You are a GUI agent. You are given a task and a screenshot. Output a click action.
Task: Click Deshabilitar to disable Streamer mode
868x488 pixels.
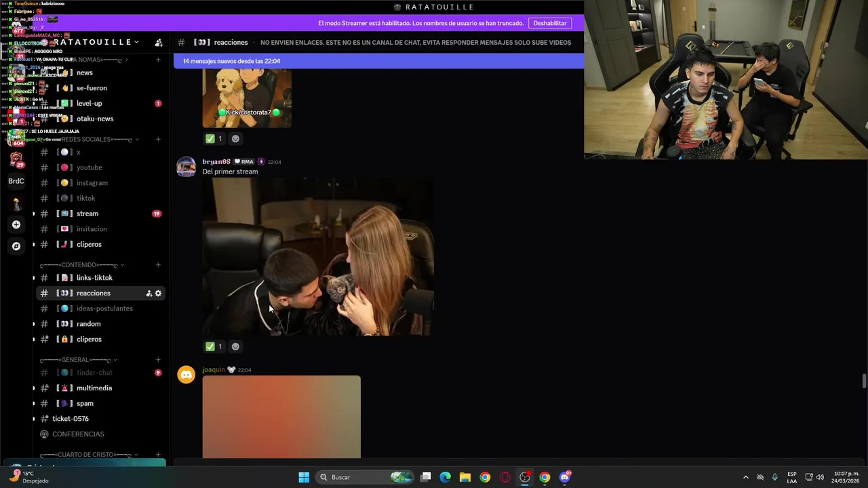(550, 23)
